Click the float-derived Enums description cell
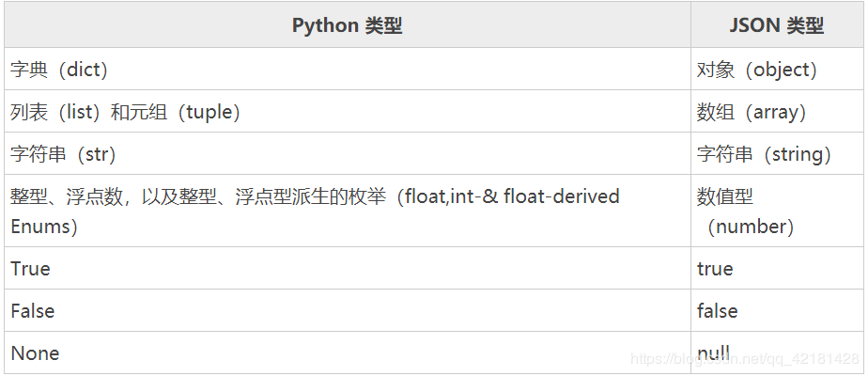This screenshot has height=376, width=868. click(x=347, y=211)
